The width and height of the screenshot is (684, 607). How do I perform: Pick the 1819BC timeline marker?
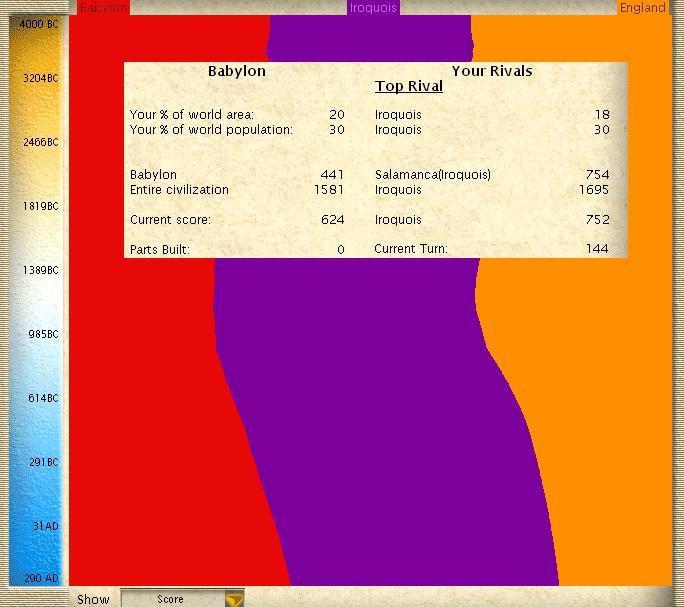point(39,206)
